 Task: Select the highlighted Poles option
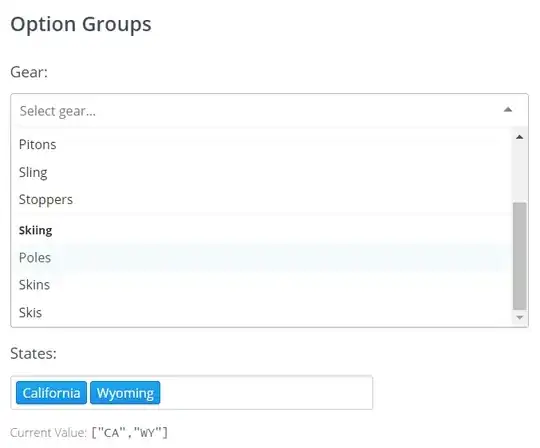[x=262, y=258]
